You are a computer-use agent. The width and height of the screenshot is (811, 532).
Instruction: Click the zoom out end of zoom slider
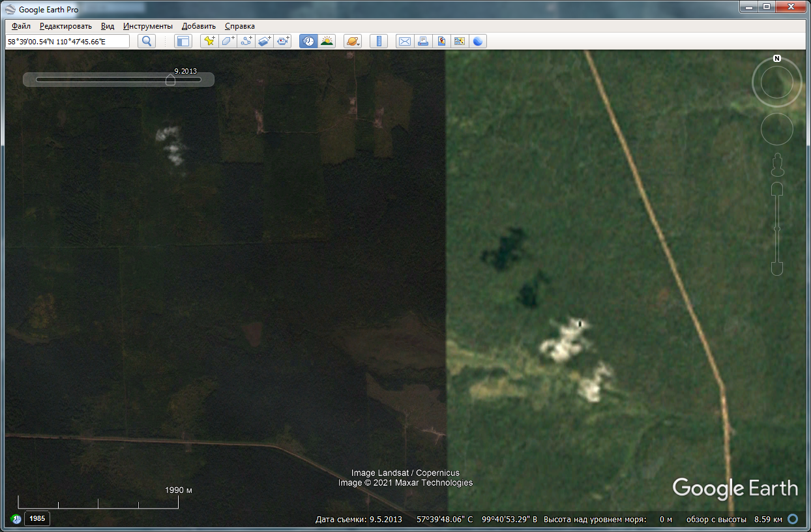click(777, 268)
